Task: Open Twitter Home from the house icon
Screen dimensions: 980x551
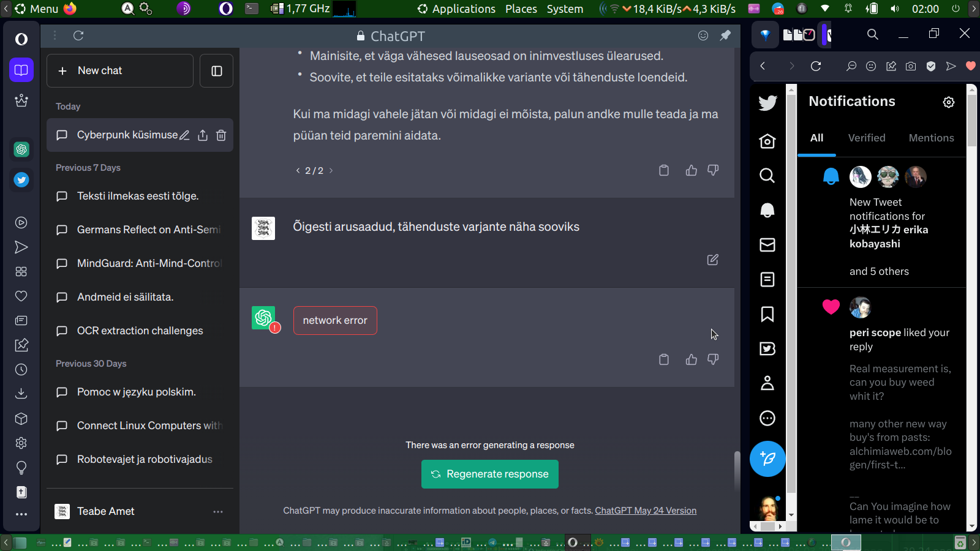Action: (767, 141)
